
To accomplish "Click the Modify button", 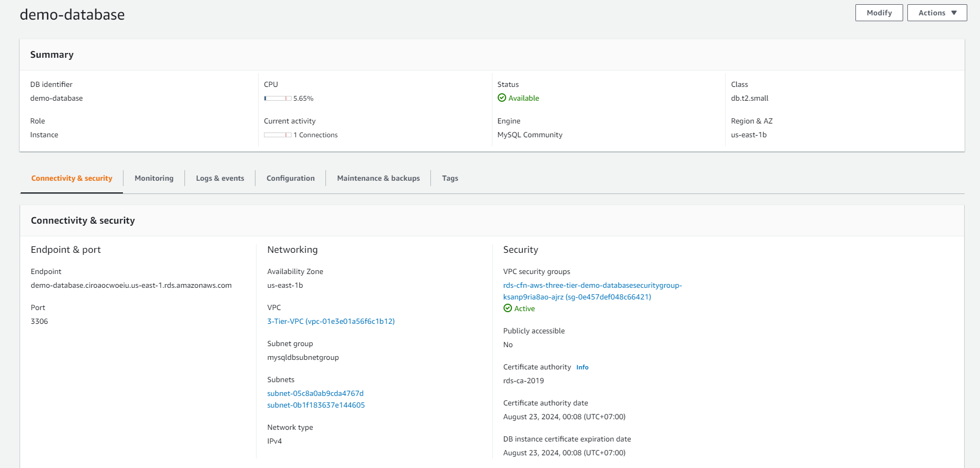I will [x=879, y=13].
